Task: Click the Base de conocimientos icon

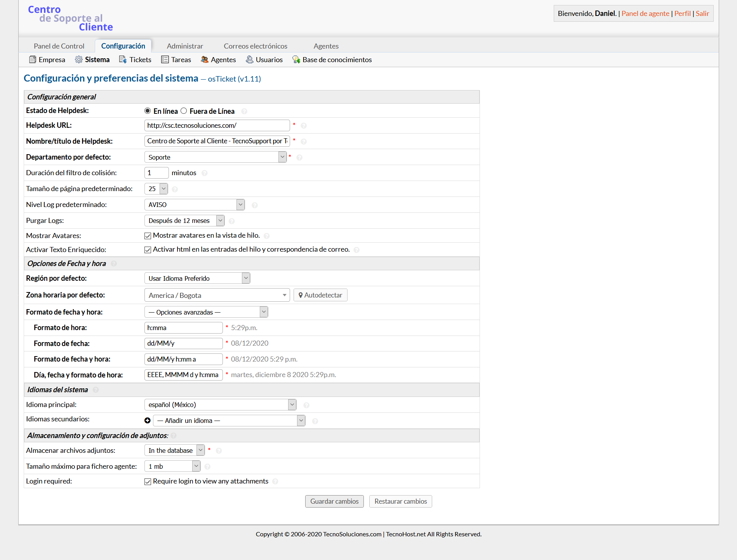Action: [296, 59]
